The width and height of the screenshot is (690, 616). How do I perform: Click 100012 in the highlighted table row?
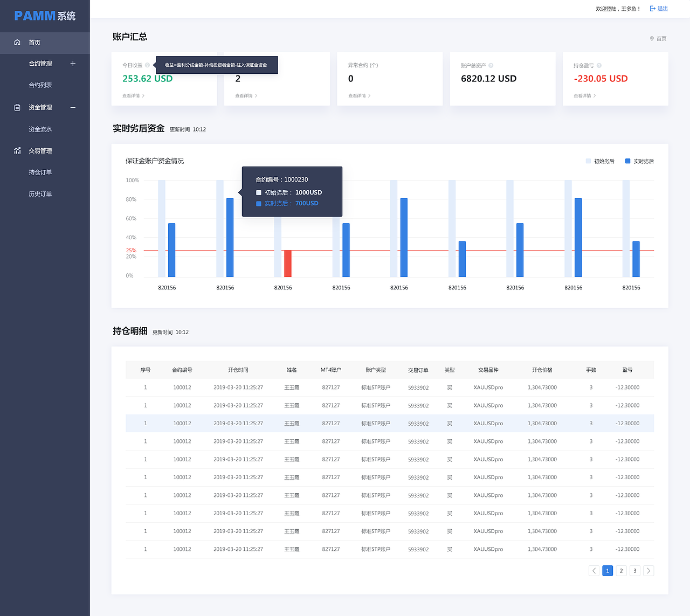[x=182, y=424]
